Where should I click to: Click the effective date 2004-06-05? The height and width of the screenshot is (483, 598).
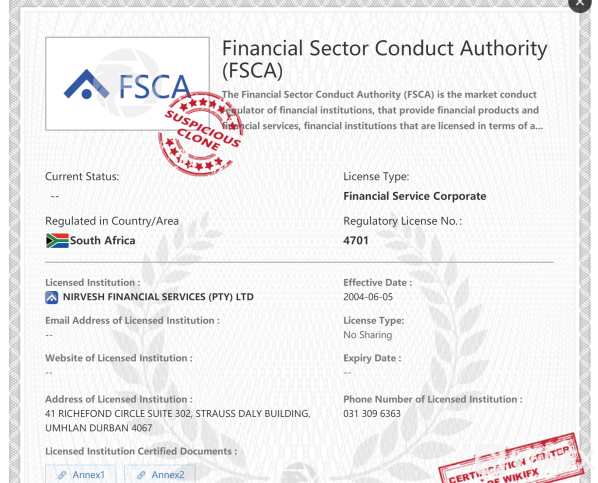coord(368,297)
